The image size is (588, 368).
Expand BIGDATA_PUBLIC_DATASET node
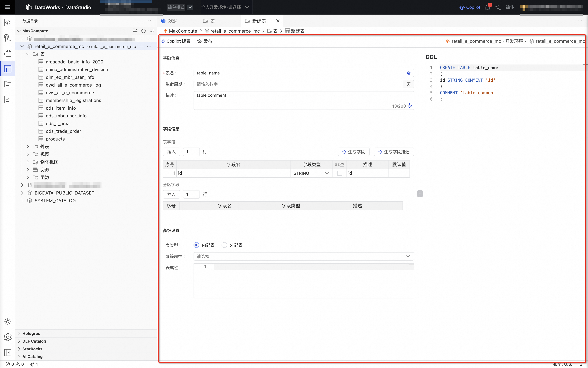coord(22,193)
